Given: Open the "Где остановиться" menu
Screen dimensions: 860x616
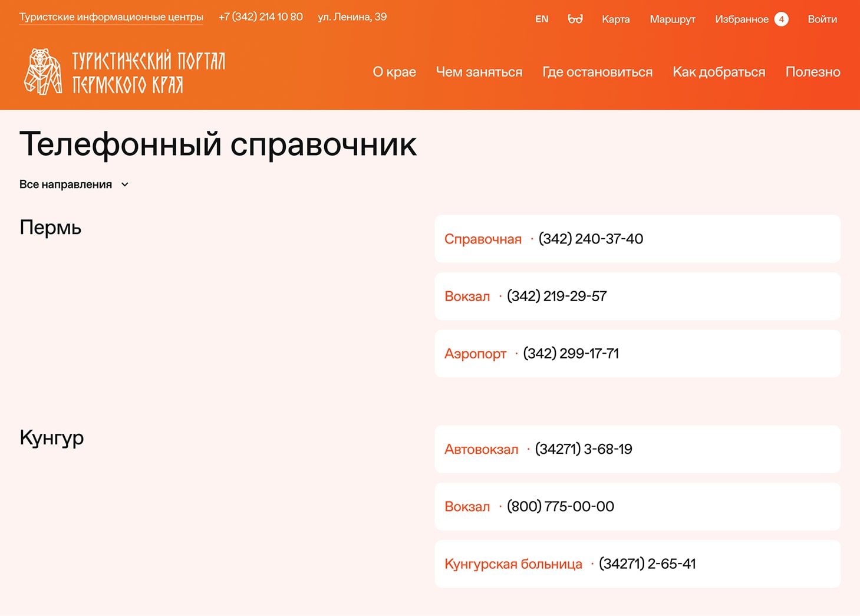Looking at the screenshot, I should tap(597, 72).
